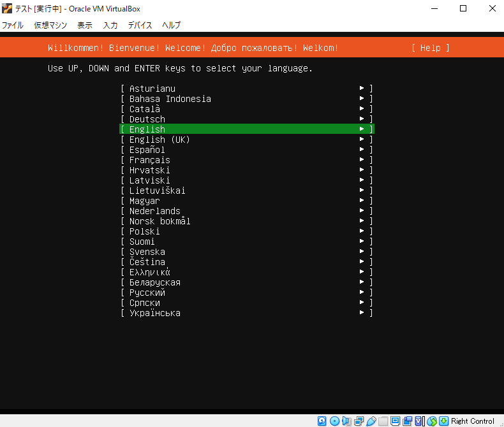The image size is (504, 427).
Task: Select Nederlands language
Action: tap(246, 211)
